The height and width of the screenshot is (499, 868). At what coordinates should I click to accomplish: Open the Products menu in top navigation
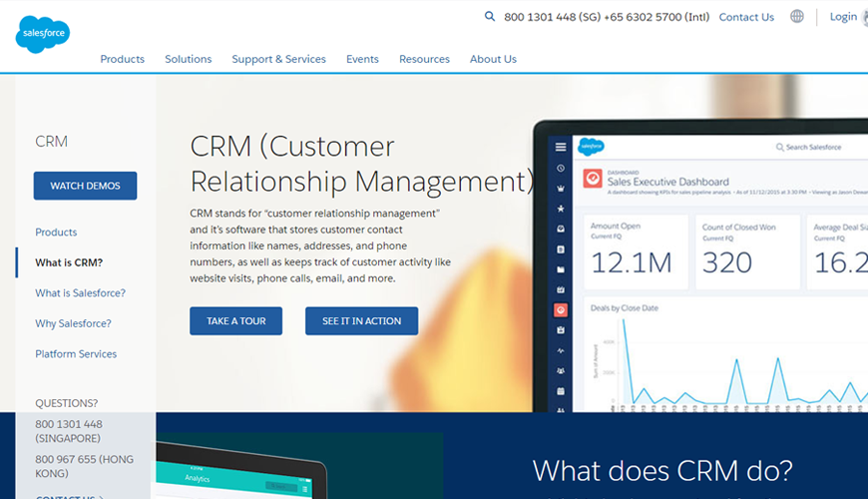(x=123, y=59)
